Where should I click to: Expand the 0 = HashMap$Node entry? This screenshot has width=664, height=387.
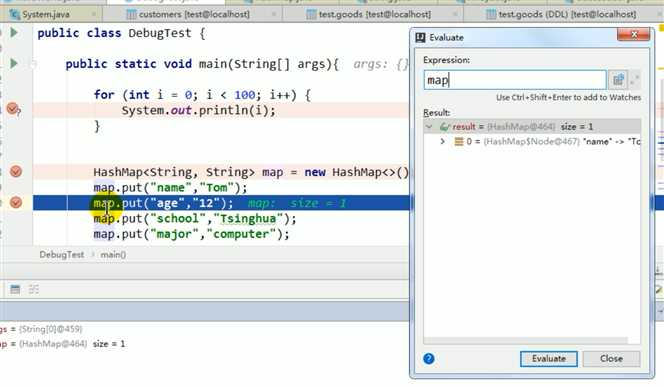[x=443, y=141]
